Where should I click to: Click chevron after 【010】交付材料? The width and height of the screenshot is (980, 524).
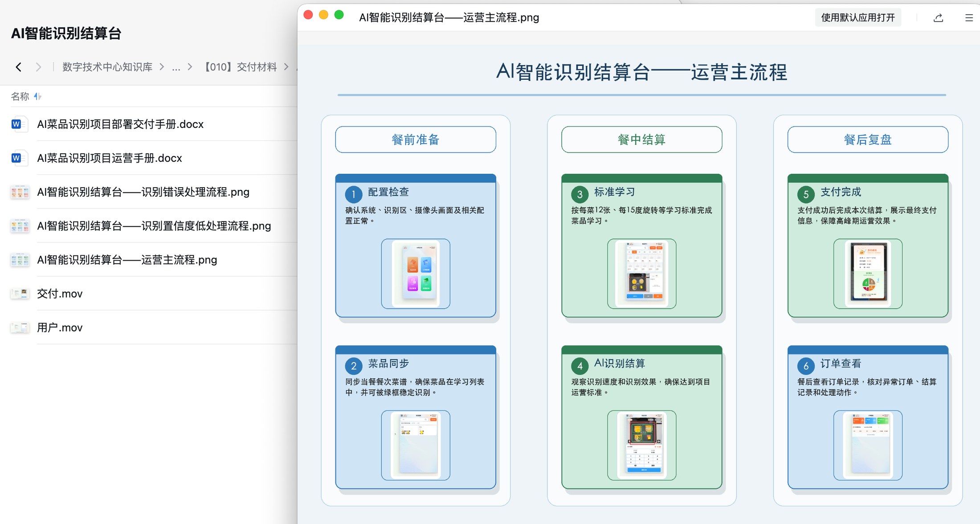pyautogui.click(x=286, y=67)
